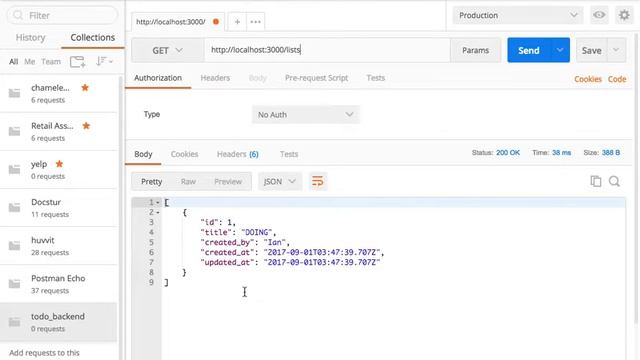Send the request
Viewport: 640px width, 360px height.
click(x=529, y=50)
